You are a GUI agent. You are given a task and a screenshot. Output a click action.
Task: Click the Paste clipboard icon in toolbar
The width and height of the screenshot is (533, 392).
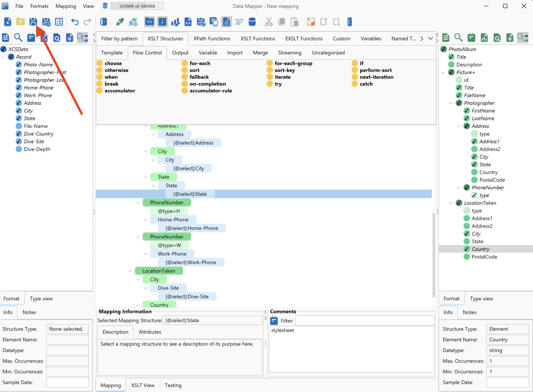point(294,22)
